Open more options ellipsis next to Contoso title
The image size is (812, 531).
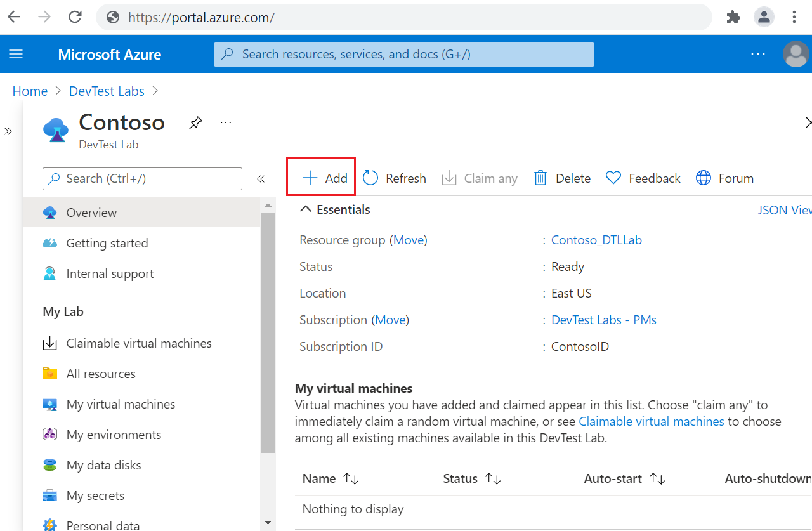226,122
